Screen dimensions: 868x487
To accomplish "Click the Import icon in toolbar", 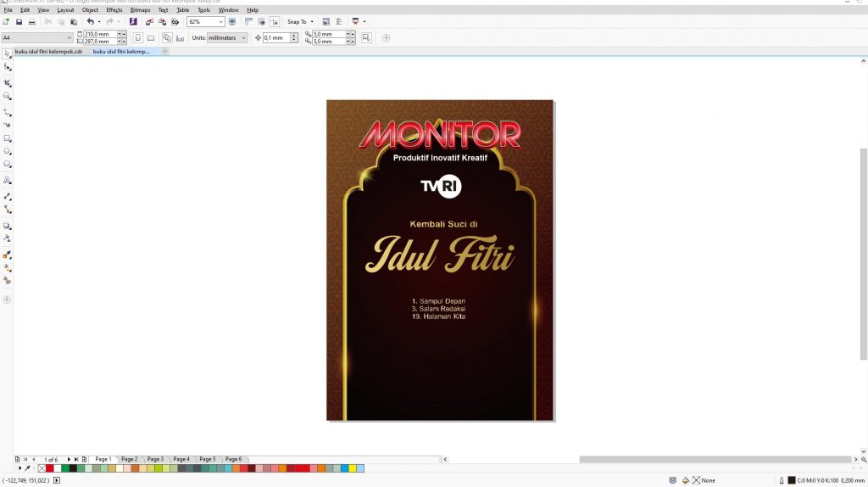I will tap(149, 21).
